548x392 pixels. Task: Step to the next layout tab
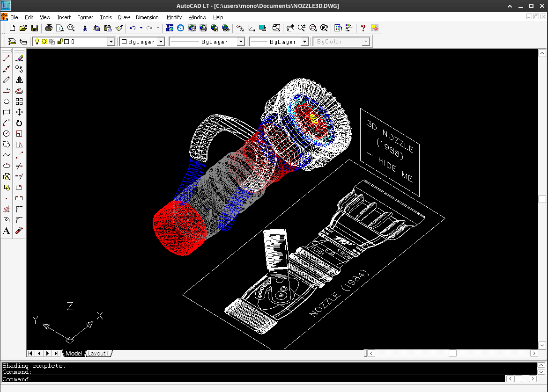coord(47,354)
